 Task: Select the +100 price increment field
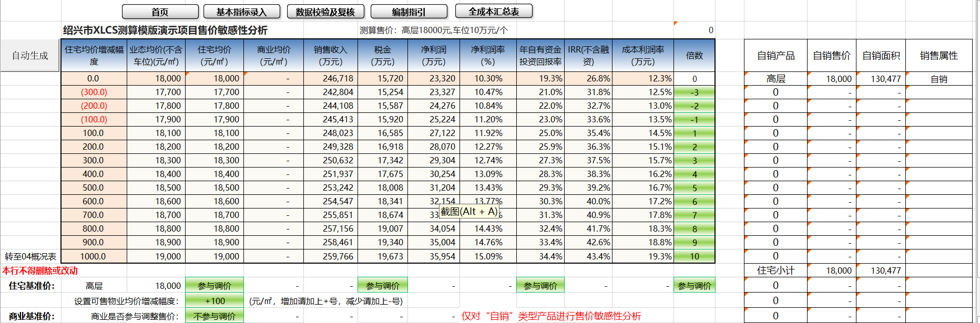coord(214,301)
